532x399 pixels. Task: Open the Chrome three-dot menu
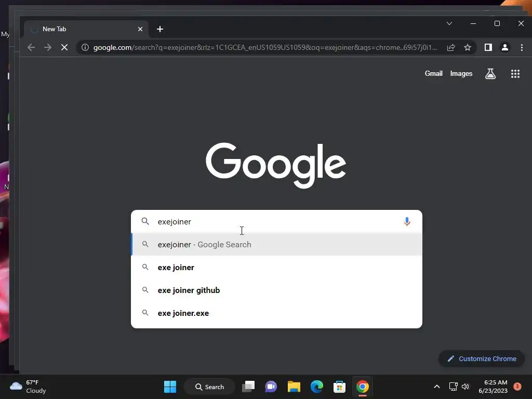(522, 47)
